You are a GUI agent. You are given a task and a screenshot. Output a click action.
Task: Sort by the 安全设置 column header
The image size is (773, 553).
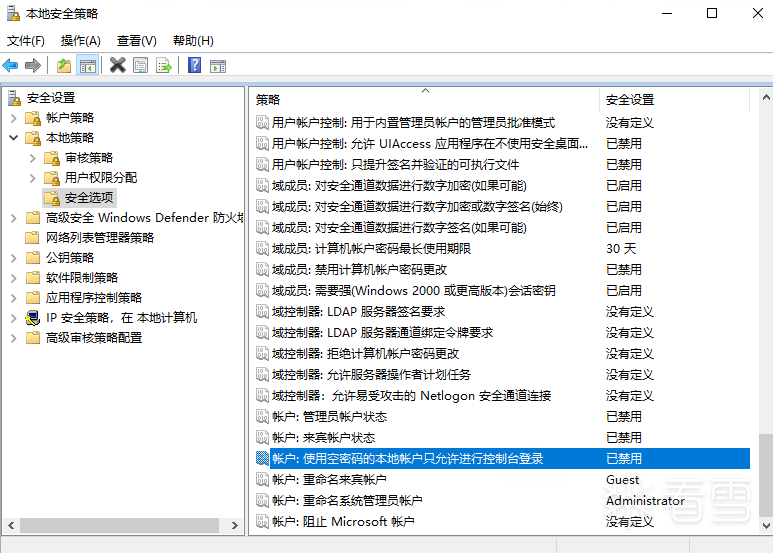(674, 100)
